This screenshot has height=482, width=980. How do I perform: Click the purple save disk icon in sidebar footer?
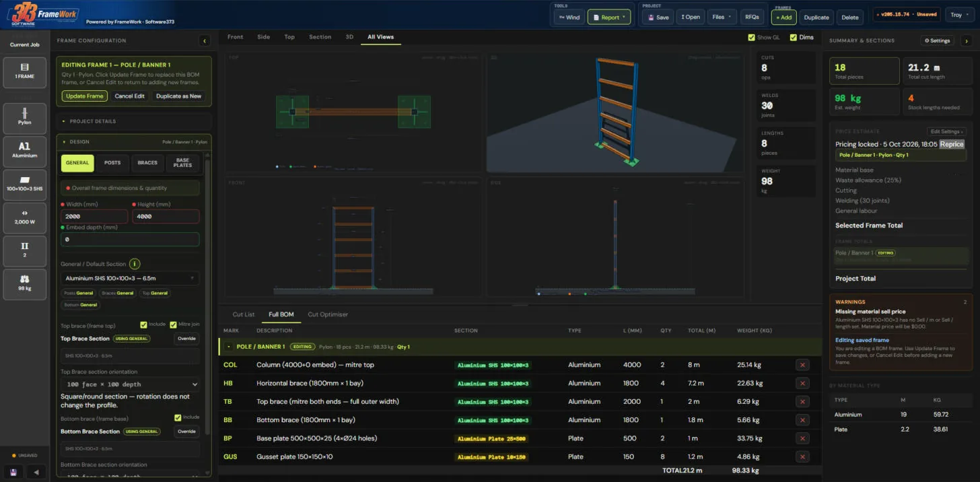tap(13, 472)
